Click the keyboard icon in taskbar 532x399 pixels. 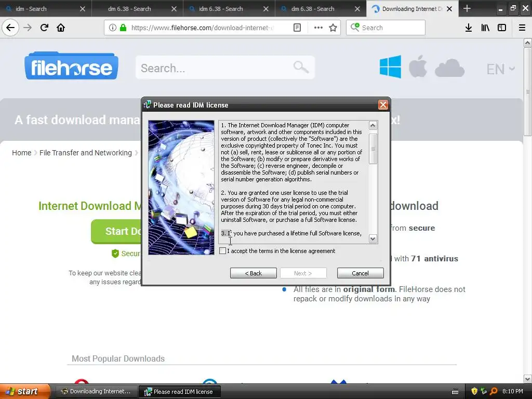pos(455,392)
